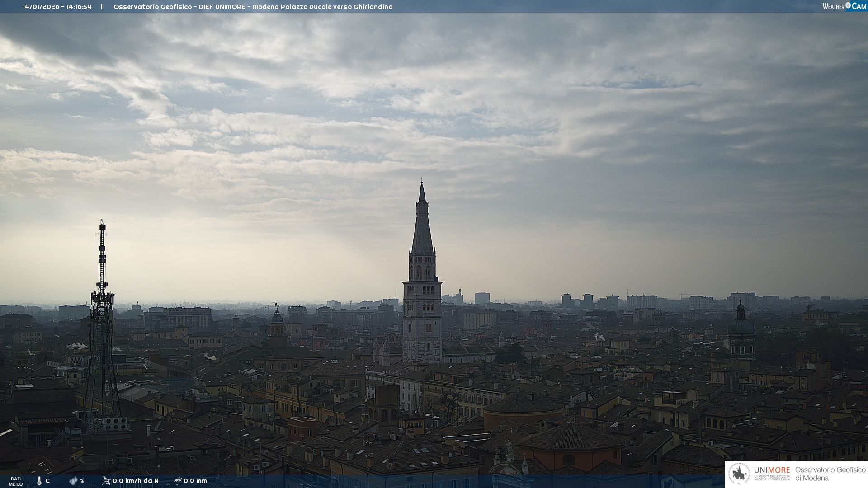Click the thermometer temperature icon
868x488 pixels.
(x=39, y=481)
